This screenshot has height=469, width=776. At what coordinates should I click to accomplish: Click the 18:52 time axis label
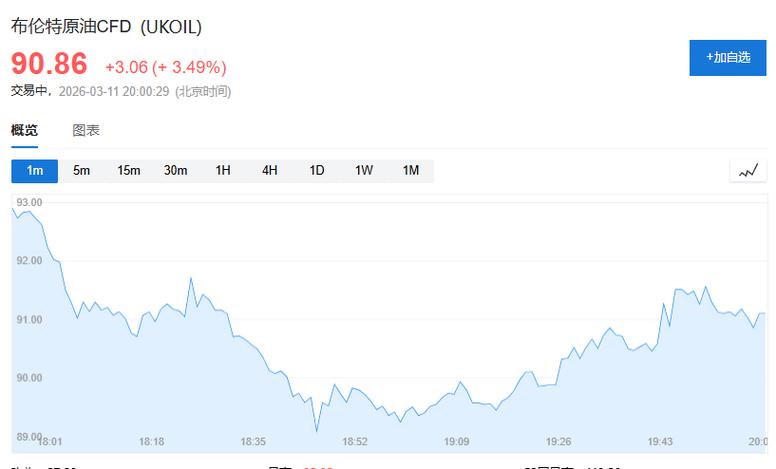tap(355, 441)
